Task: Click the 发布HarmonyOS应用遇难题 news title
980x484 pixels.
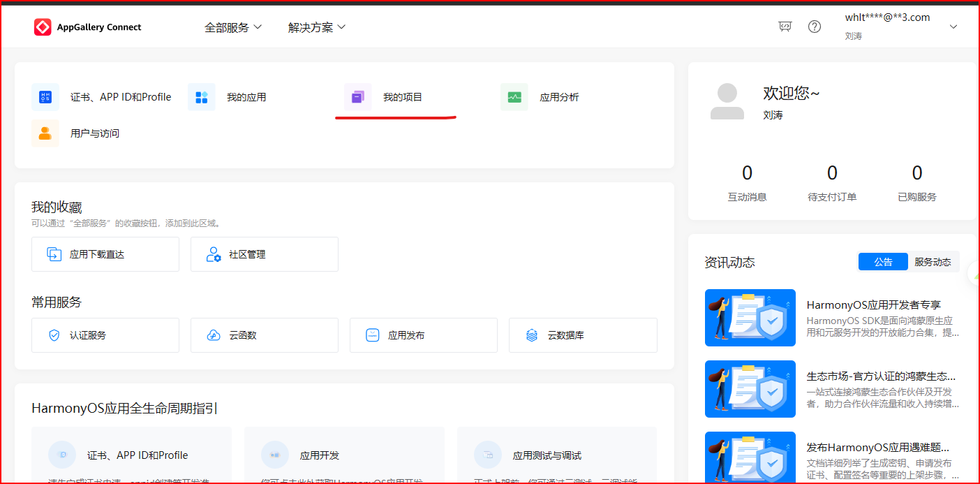Action: tap(878, 448)
